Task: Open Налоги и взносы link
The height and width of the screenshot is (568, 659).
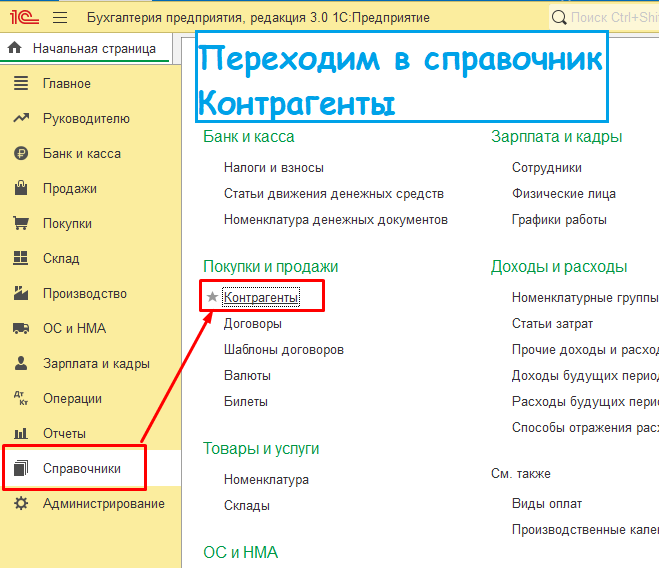Action: click(274, 168)
